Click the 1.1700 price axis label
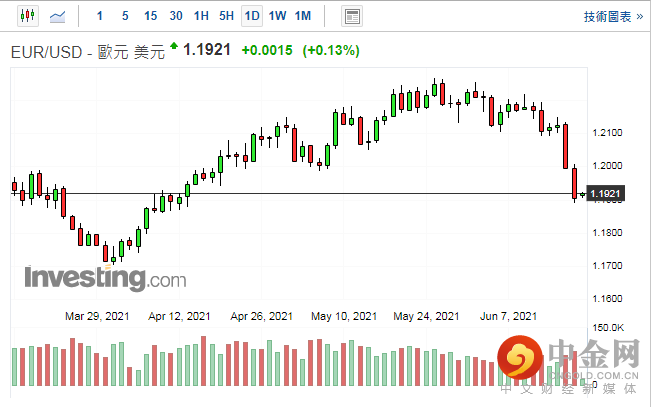 (607, 265)
